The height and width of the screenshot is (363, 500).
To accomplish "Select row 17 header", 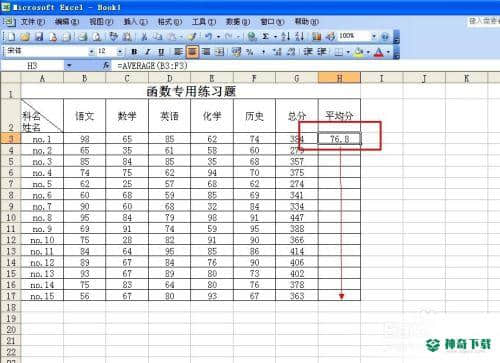I will click(x=11, y=296).
